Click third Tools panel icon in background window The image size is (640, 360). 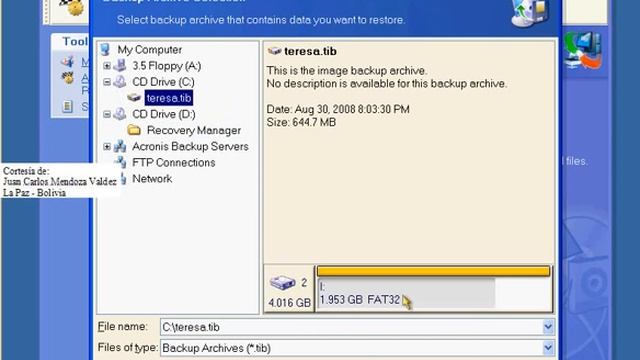pyautogui.click(x=67, y=107)
